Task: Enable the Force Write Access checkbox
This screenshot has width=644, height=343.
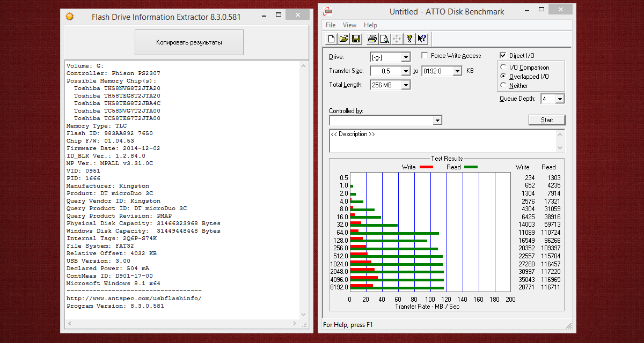Action: [x=425, y=56]
